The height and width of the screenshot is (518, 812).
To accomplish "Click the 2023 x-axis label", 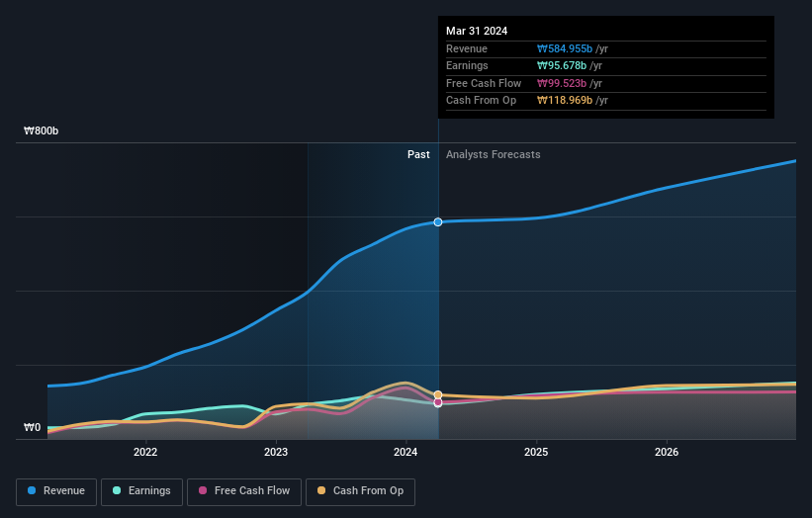I will pyautogui.click(x=276, y=453).
